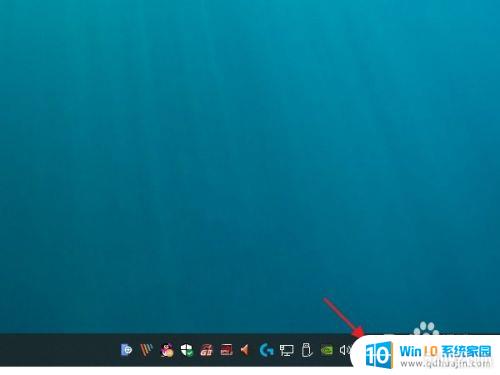Screen dimensions: 500x375
Task: Click the orange arrow-shaped tray icon
Action: [x=245, y=350]
